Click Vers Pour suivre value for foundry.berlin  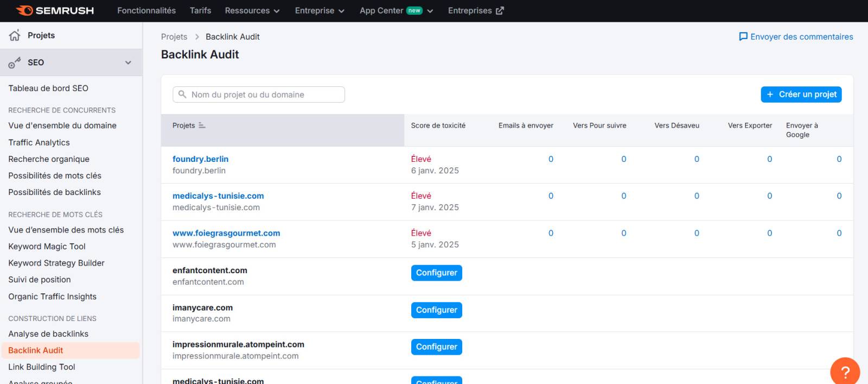tap(624, 159)
